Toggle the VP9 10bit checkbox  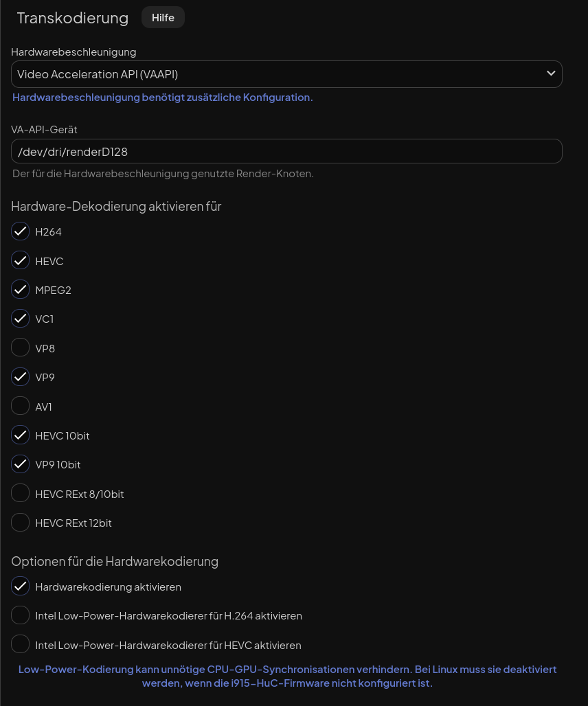pyautogui.click(x=21, y=464)
